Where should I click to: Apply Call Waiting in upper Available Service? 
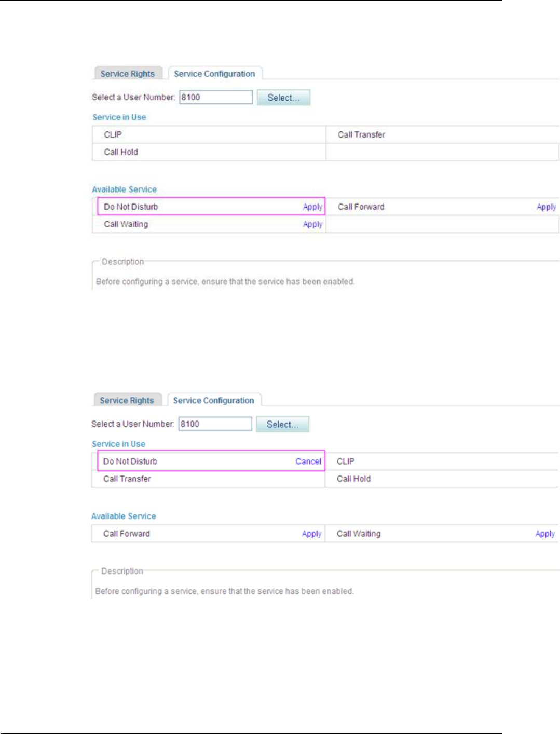pos(312,224)
